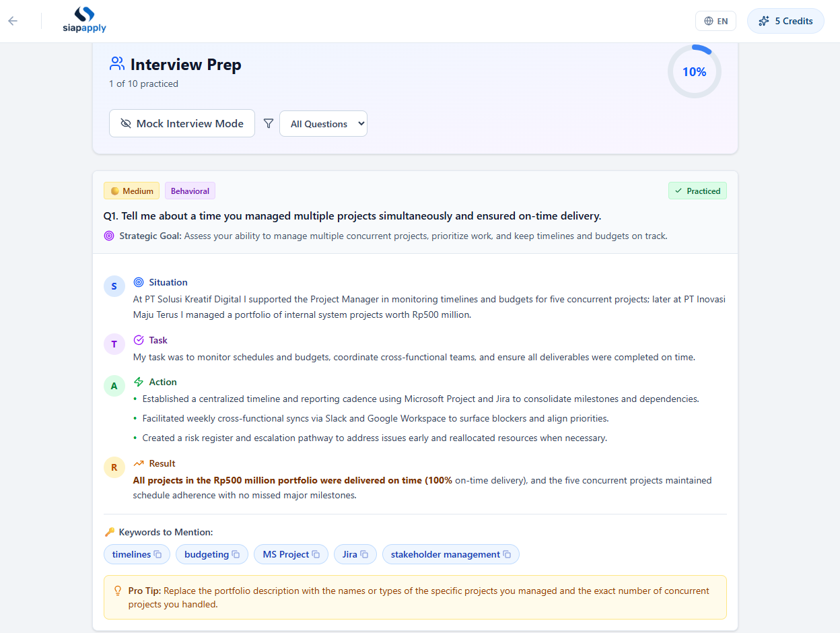Click the 'Established a centralized timeline' bullet
Image resolution: width=840 pixels, height=633 pixels.
click(x=421, y=399)
